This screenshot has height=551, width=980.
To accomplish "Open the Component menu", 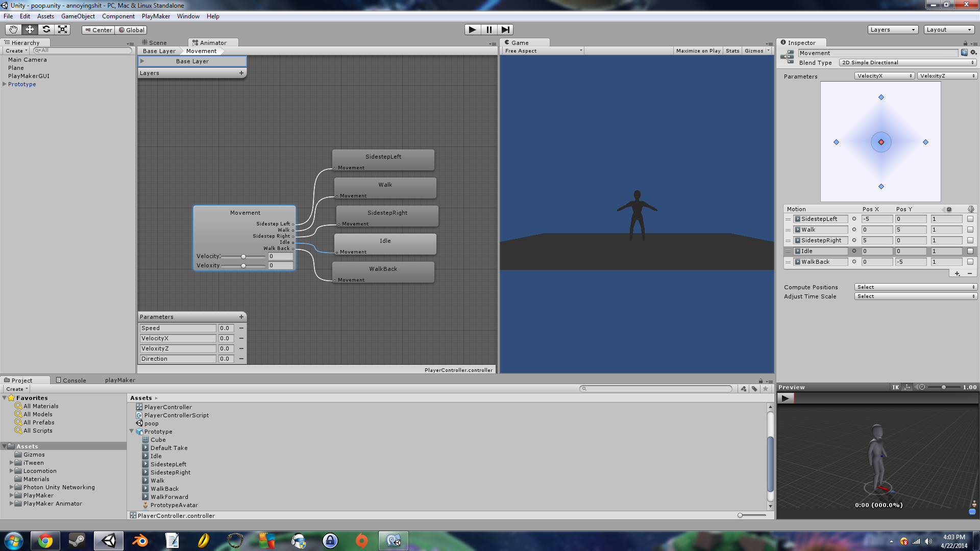I will click(118, 16).
